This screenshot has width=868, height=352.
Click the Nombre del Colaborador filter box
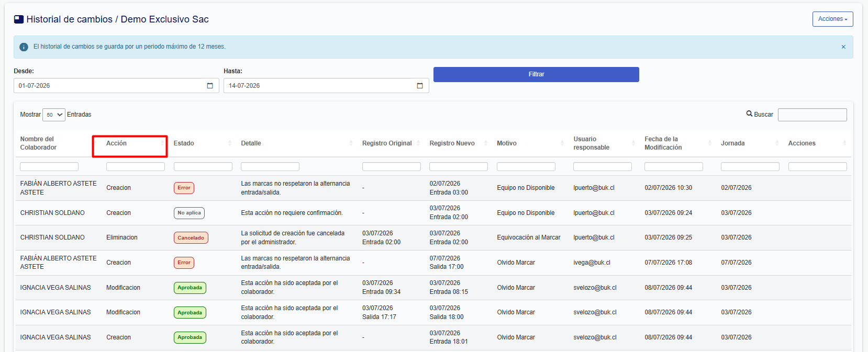pyautogui.click(x=49, y=166)
